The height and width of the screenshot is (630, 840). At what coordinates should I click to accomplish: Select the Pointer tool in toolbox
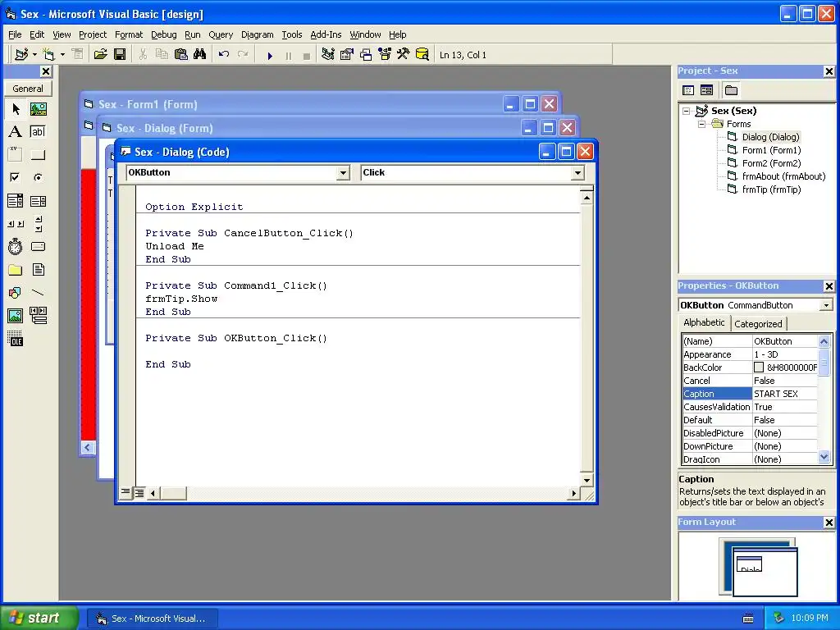coord(16,109)
